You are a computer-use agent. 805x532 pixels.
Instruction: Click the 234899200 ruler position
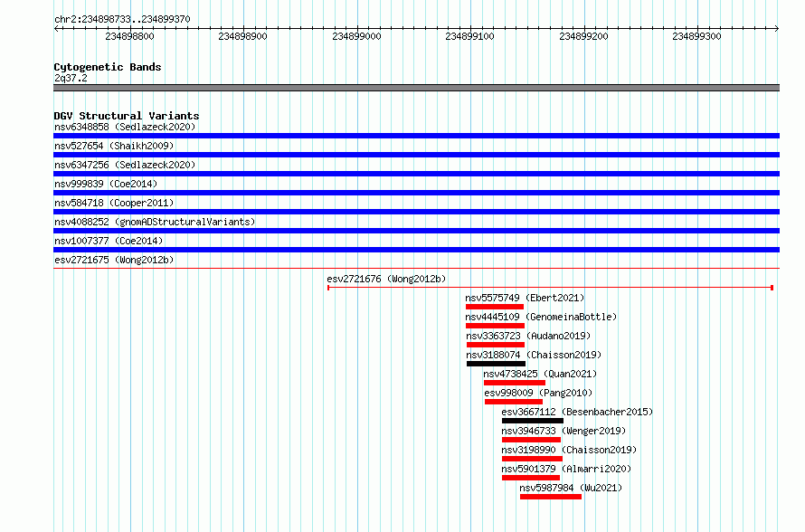point(583,36)
